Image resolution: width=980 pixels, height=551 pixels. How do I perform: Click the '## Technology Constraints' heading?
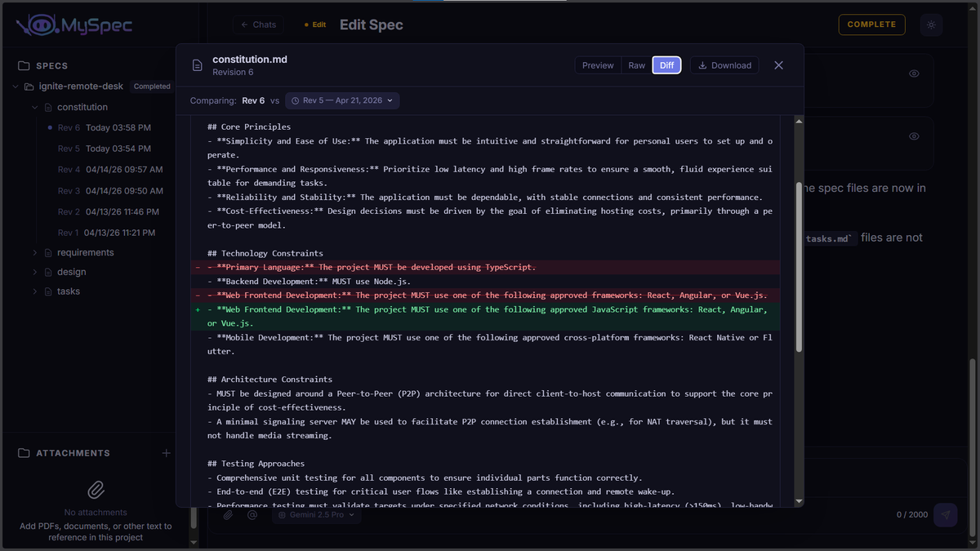(x=265, y=254)
